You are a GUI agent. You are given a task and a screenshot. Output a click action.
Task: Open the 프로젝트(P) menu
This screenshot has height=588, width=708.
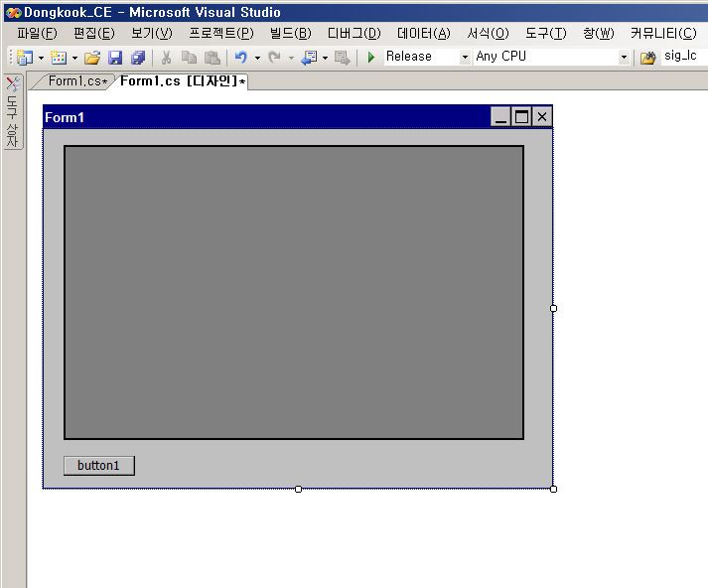(x=221, y=34)
